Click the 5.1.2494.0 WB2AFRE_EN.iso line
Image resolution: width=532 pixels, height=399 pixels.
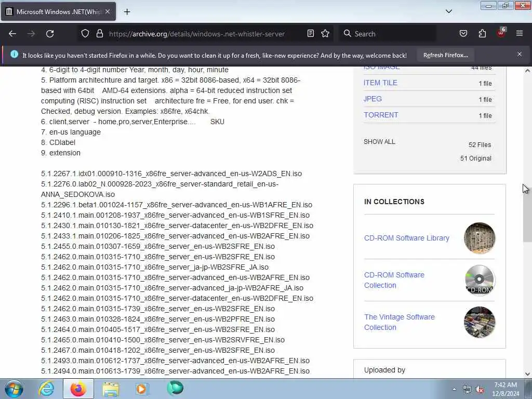(x=175, y=371)
